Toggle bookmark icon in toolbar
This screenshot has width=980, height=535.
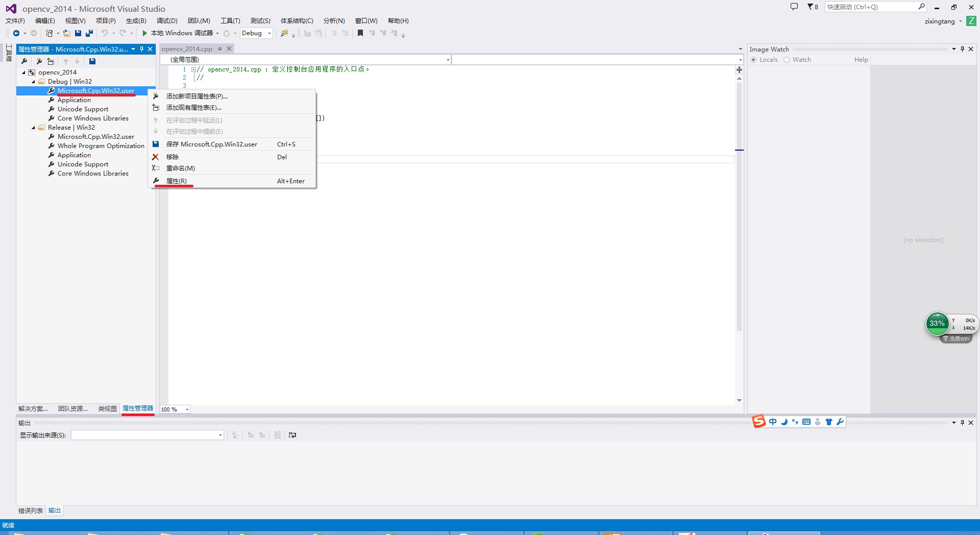(360, 33)
